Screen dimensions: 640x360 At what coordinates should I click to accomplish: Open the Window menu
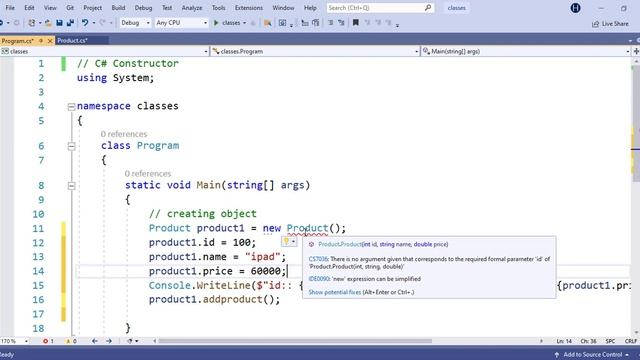(283, 8)
